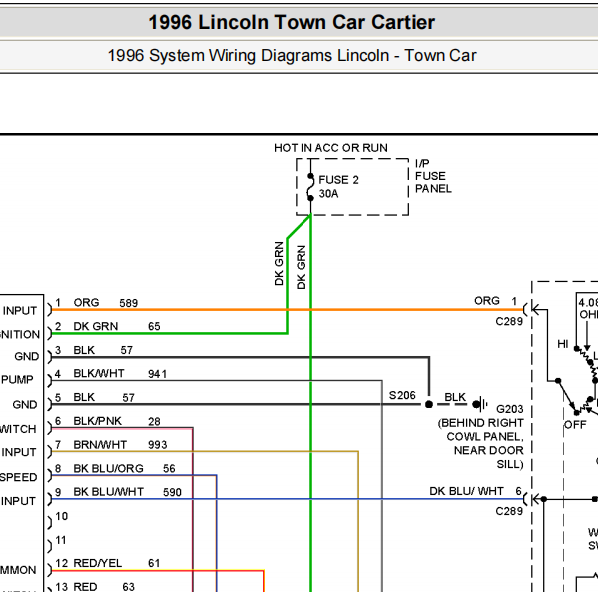
Task: Select the 'I/P FUSE PANEL' label
Action: pos(433,176)
